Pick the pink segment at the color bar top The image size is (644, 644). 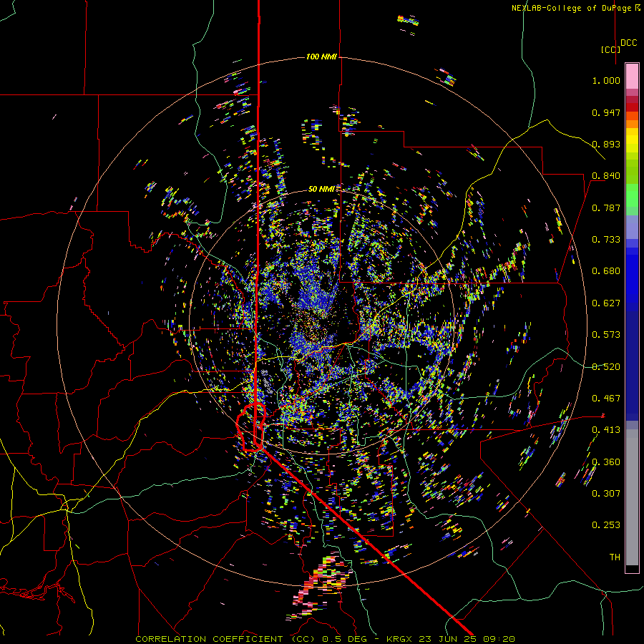coord(632,77)
